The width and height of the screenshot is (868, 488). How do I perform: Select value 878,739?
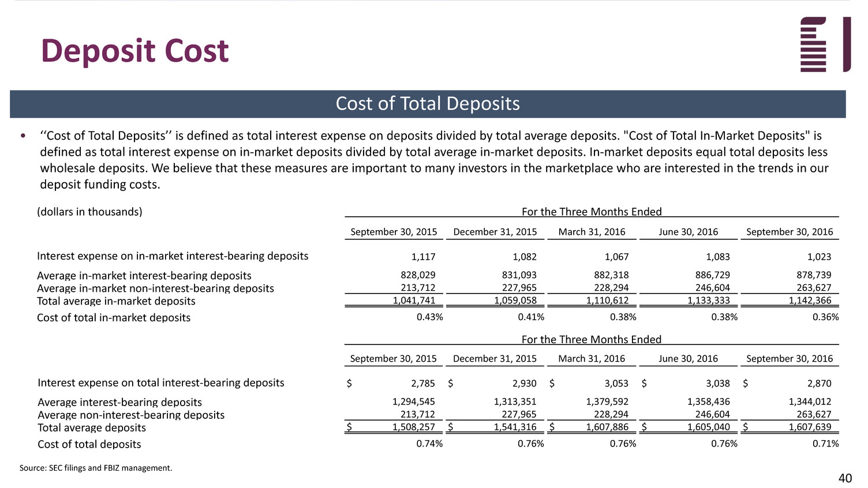click(814, 275)
